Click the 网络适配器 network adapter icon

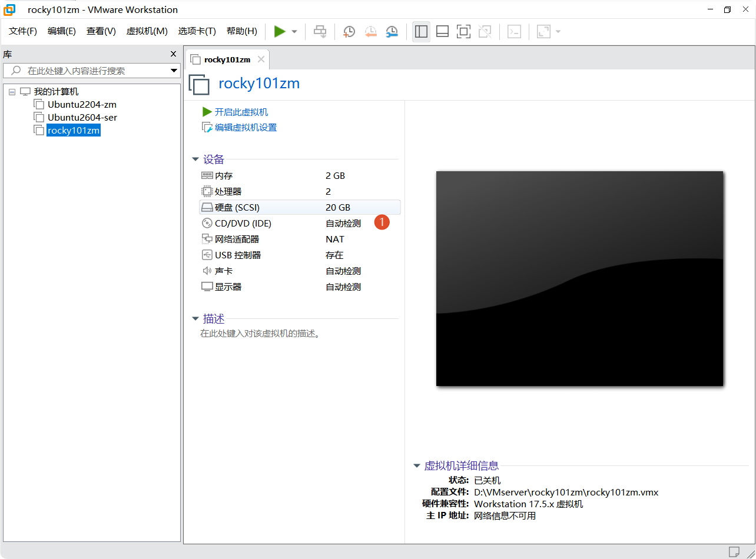click(x=207, y=239)
